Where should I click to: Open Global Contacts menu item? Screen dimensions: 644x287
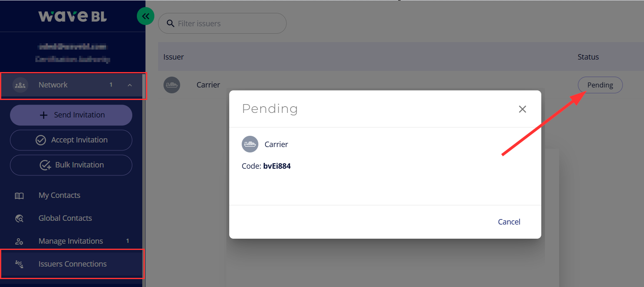(65, 218)
